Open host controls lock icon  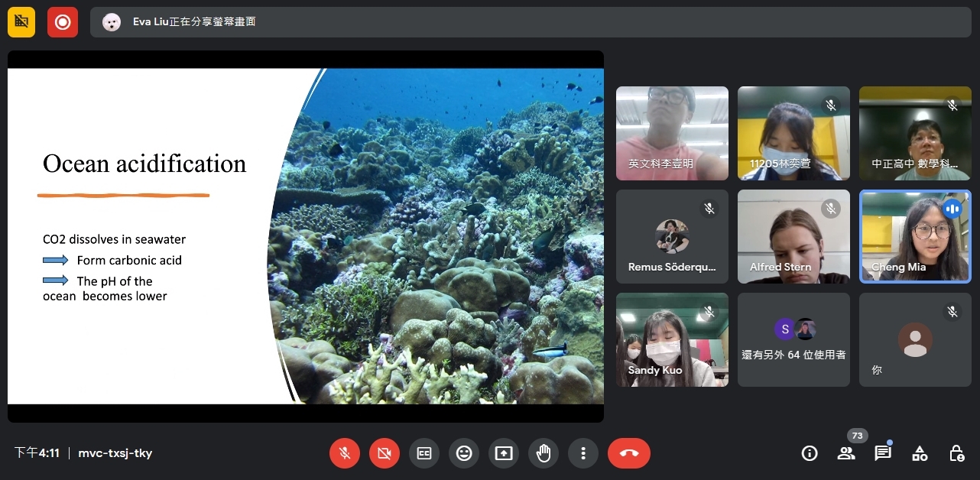tap(956, 453)
